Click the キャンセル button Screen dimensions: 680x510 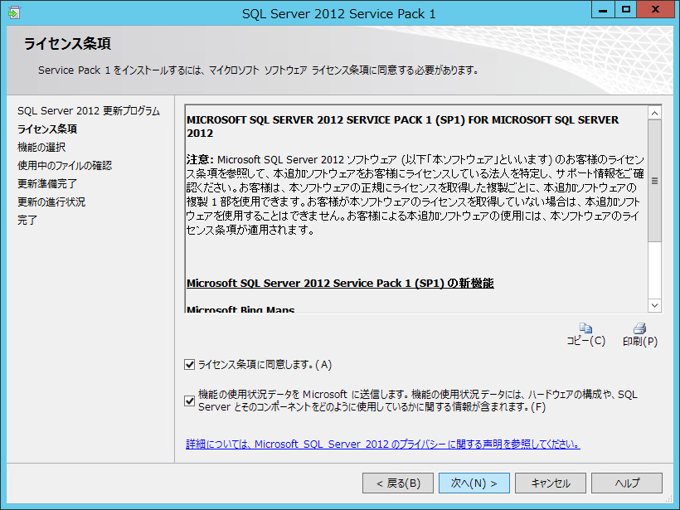click(550, 483)
